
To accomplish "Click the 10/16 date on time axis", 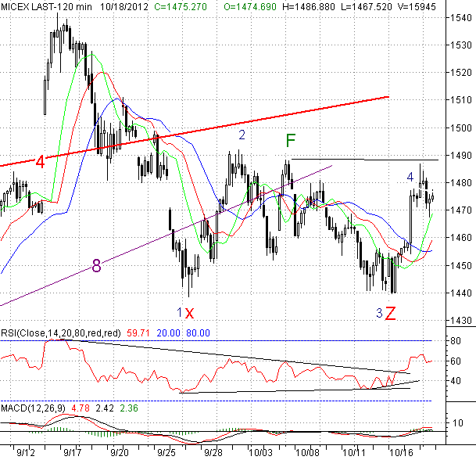I will [x=403, y=453].
